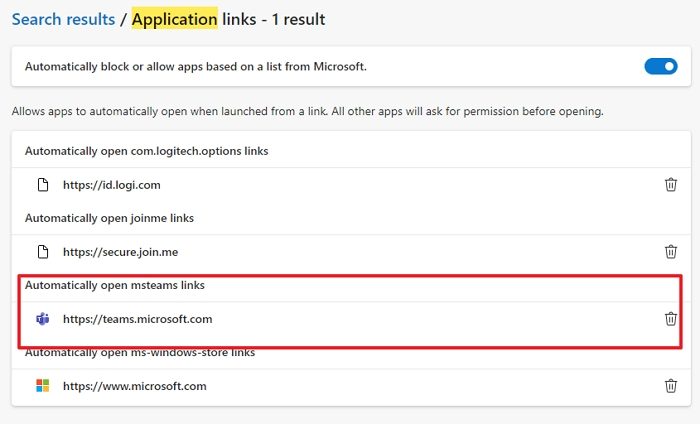Remove the www.microsoft.com entry via trash icon
The image size is (700, 424).
pos(671,385)
